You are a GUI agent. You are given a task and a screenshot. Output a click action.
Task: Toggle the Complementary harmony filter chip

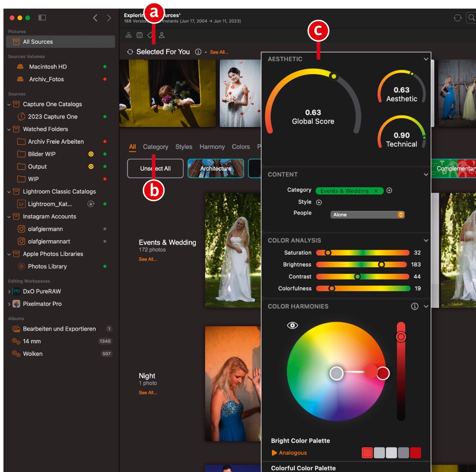pyautogui.click(x=455, y=169)
